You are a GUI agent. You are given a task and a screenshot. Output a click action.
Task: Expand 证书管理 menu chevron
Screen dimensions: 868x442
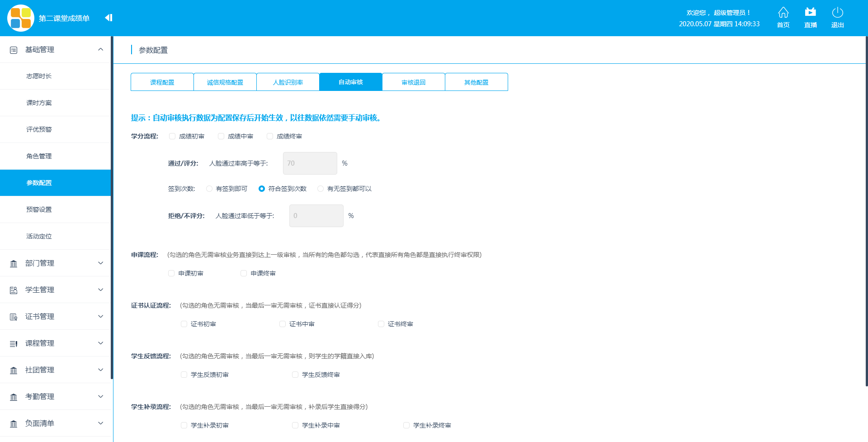(x=100, y=316)
